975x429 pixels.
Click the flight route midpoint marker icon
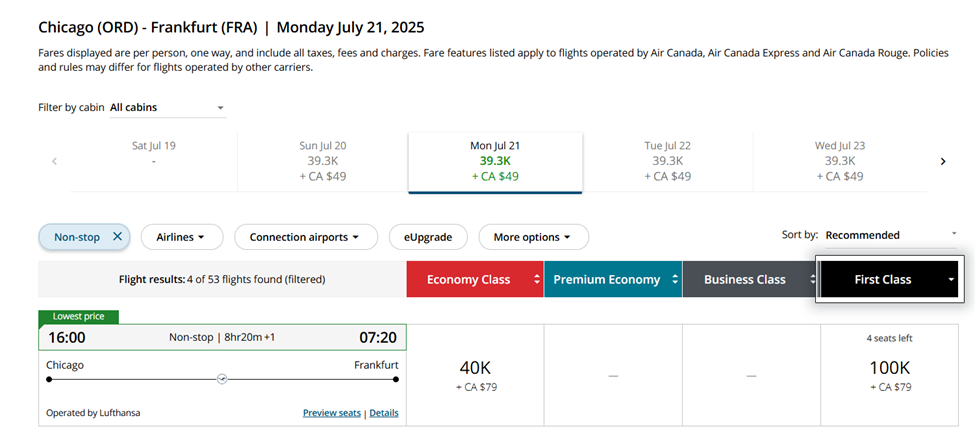point(222,379)
